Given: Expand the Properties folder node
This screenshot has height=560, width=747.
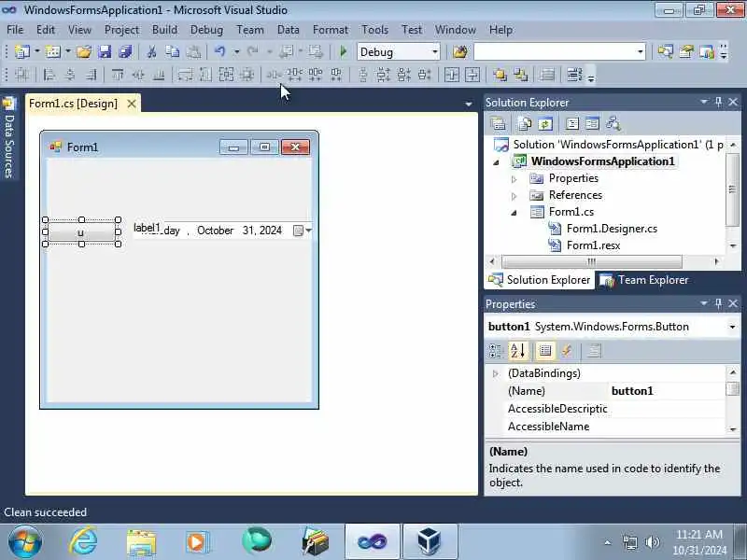Looking at the screenshot, I should pyautogui.click(x=514, y=179).
